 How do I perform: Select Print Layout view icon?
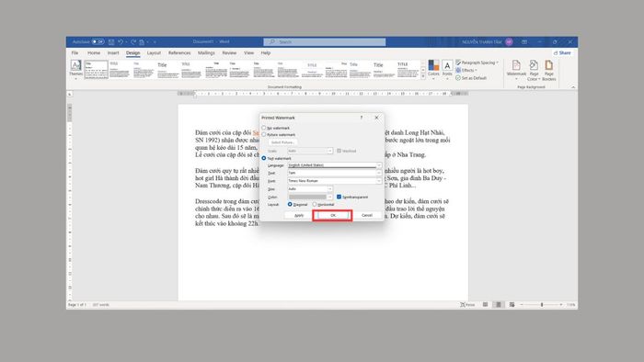(499, 305)
